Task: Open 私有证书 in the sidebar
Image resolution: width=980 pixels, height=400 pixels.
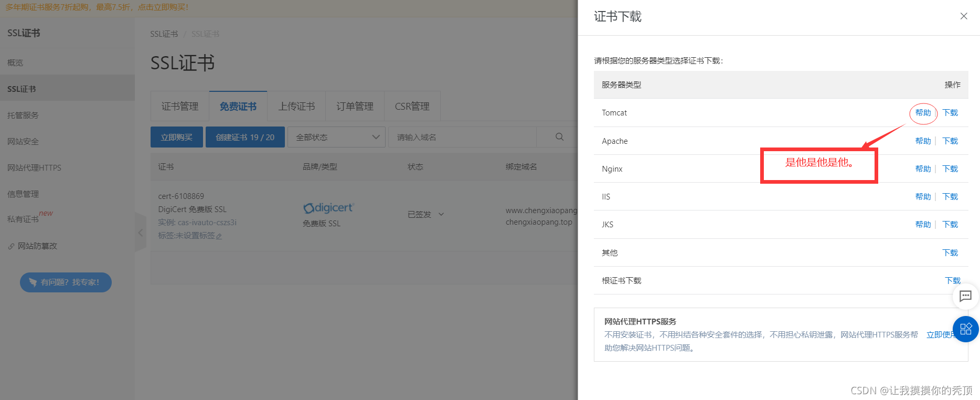Action: coord(67,219)
